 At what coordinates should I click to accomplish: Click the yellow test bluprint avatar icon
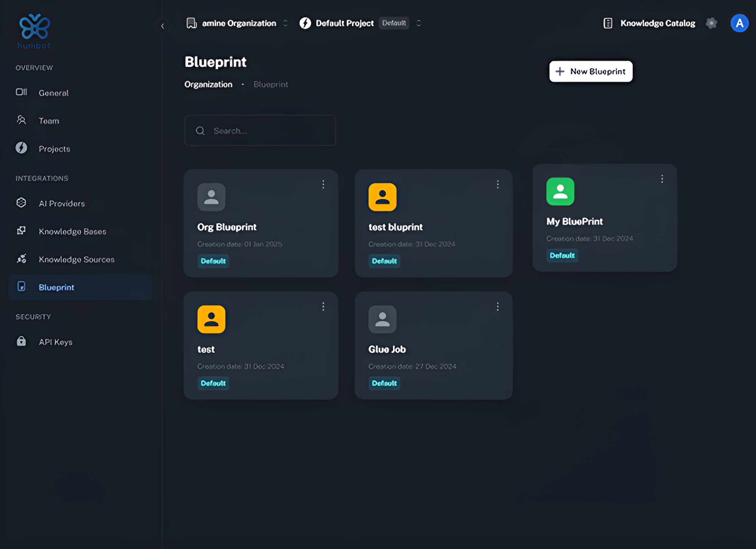tap(382, 197)
